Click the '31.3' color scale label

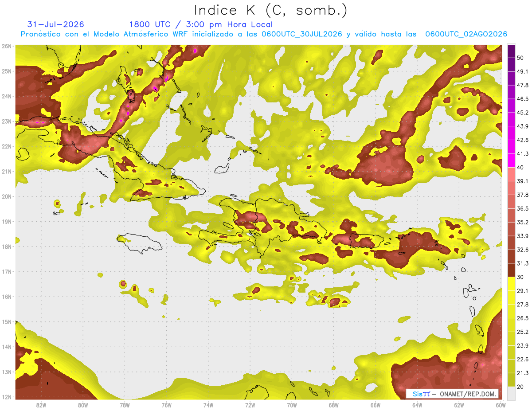[x=523, y=263]
